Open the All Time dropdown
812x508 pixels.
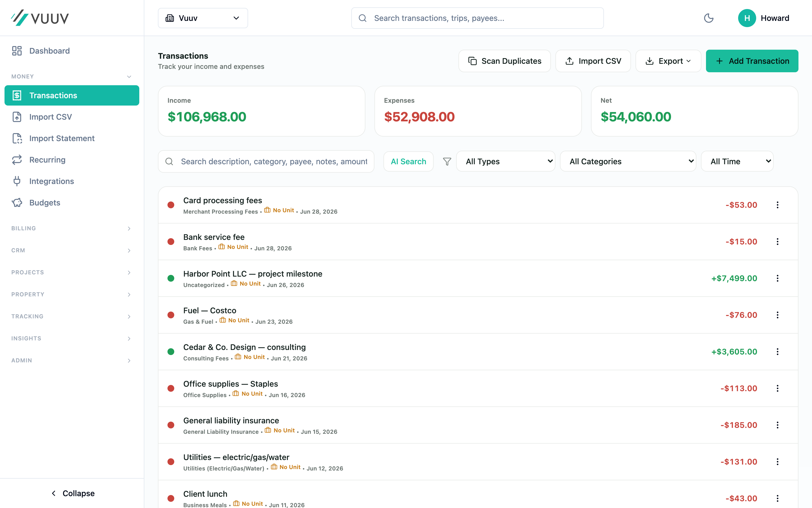point(737,162)
